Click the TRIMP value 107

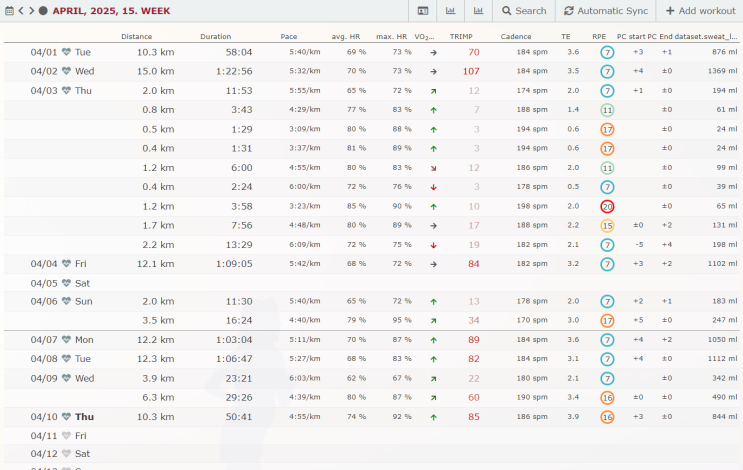coord(470,71)
